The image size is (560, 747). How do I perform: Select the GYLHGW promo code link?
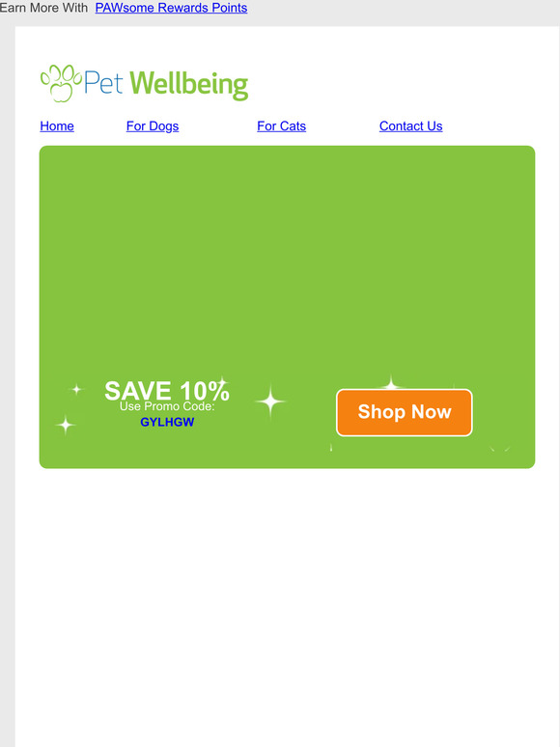click(x=167, y=422)
